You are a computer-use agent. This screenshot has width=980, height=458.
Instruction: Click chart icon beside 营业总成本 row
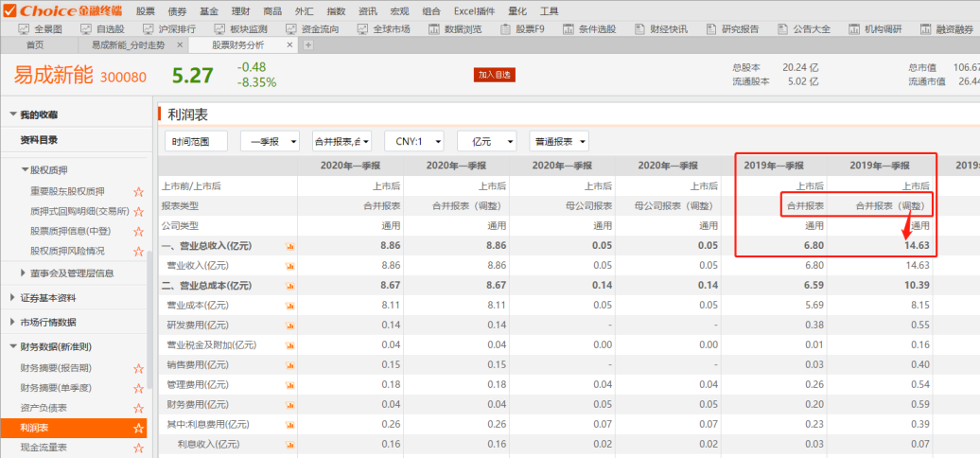[x=289, y=286]
